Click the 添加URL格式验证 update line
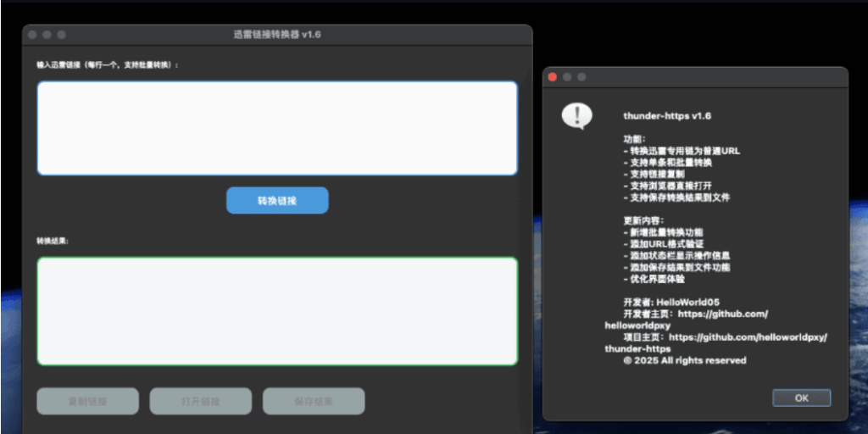868x434 pixels. (x=663, y=244)
